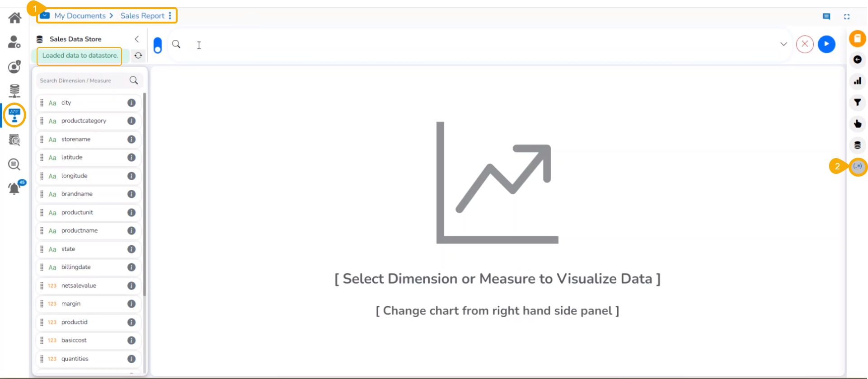
Task: Expand the search bar dropdown chevron
Action: 784,44
